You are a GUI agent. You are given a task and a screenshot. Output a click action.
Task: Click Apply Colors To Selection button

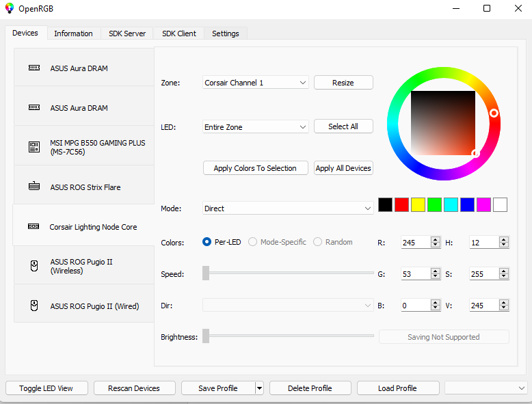(255, 168)
